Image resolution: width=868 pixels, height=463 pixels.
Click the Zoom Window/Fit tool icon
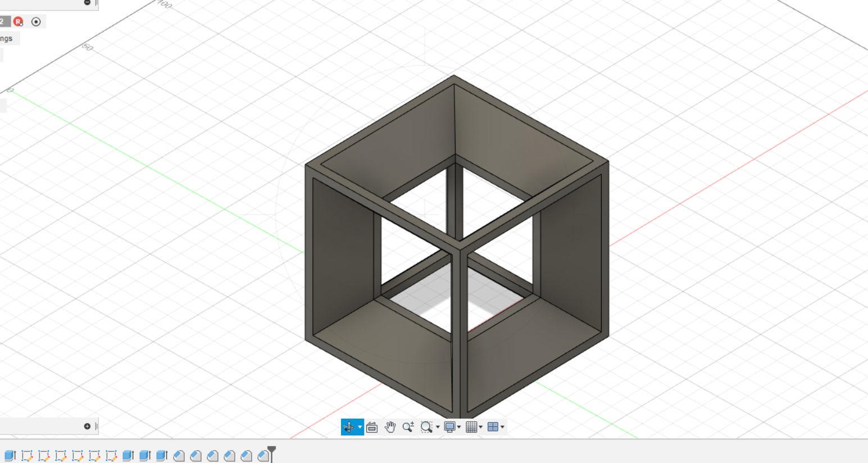click(426, 427)
